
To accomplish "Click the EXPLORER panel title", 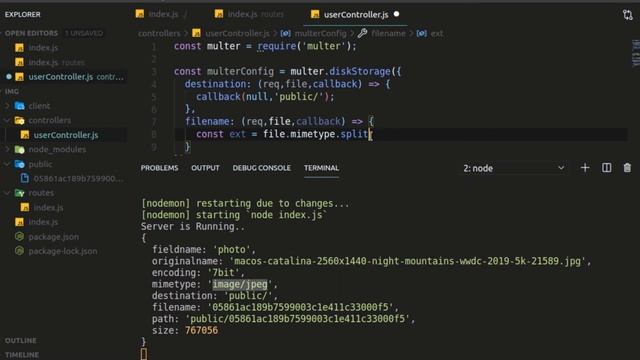I will click(22, 14).
